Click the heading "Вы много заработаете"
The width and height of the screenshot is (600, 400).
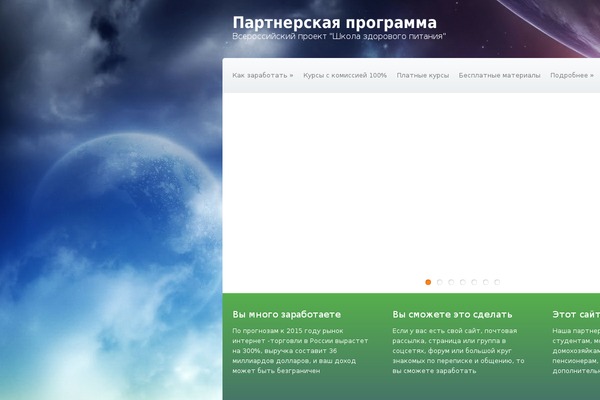[286, 315]
